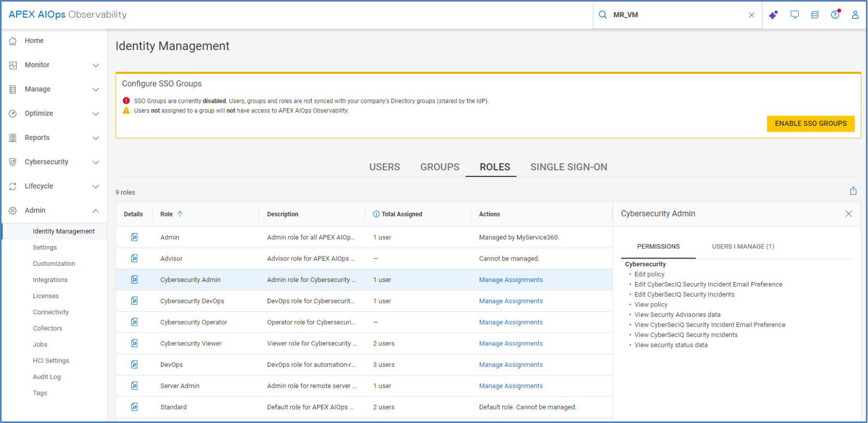Expand the Manage menu chevron
The width and height of the screenshot is (868, 423).
pos(96,89)
